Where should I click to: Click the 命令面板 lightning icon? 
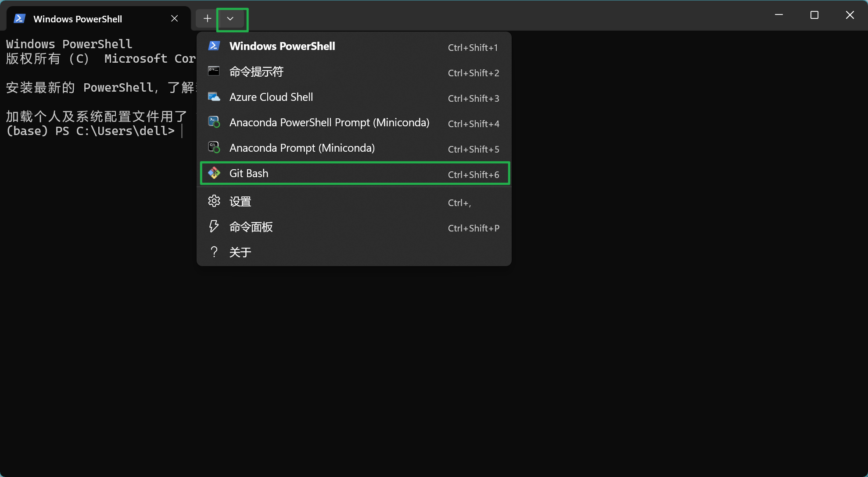pyautogui.click(x=214, y=226)
